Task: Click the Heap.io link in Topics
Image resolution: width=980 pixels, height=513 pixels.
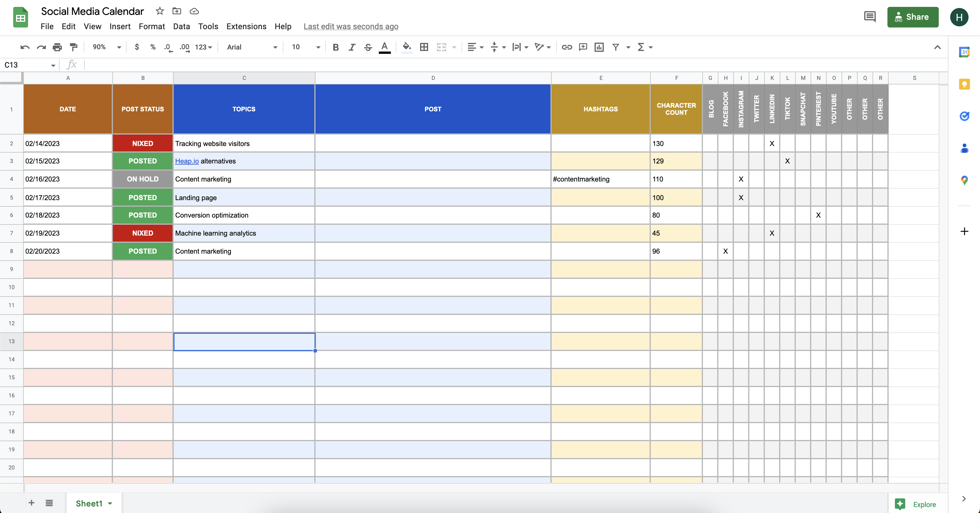Action: pos(187,161)
